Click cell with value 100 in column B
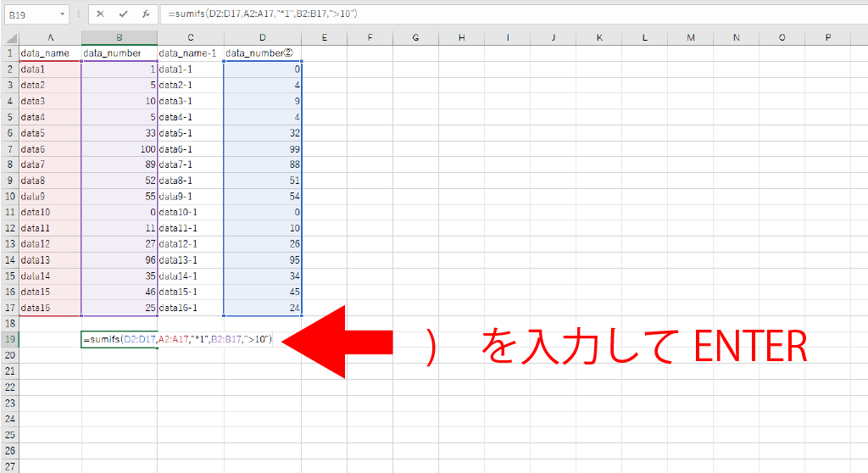 point(119,149)
